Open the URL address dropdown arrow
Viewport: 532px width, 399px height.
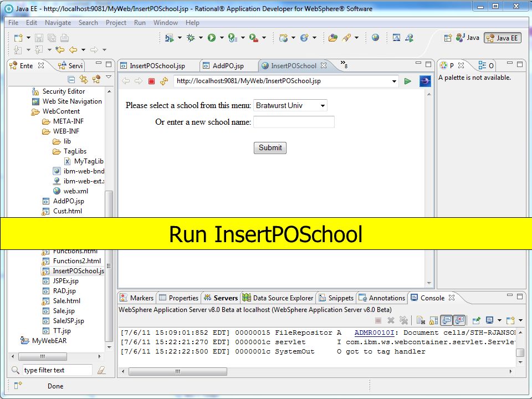tap(394, 81)
